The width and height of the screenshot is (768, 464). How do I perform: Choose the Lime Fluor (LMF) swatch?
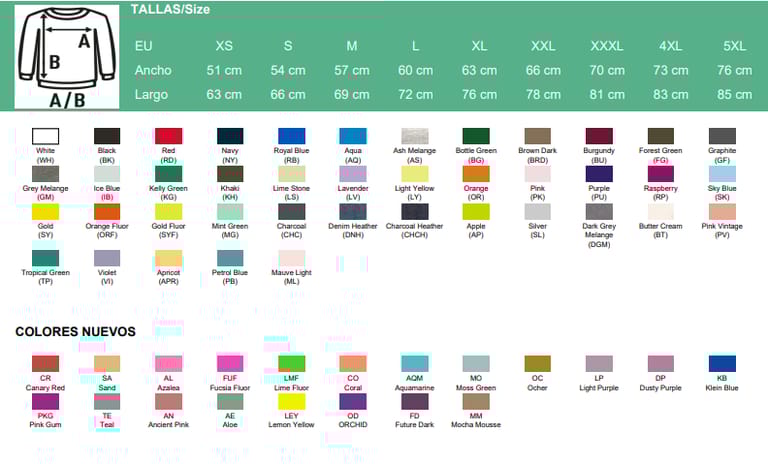291,363
